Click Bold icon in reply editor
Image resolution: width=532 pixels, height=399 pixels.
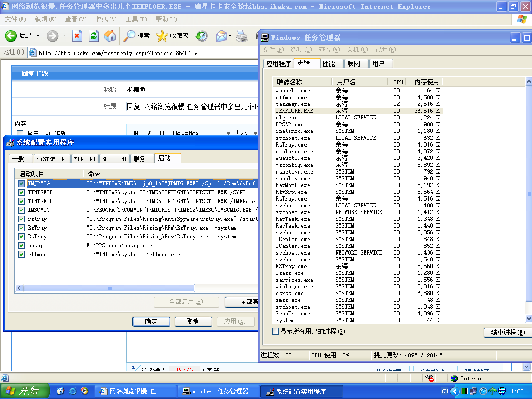[x=136, y=134]
